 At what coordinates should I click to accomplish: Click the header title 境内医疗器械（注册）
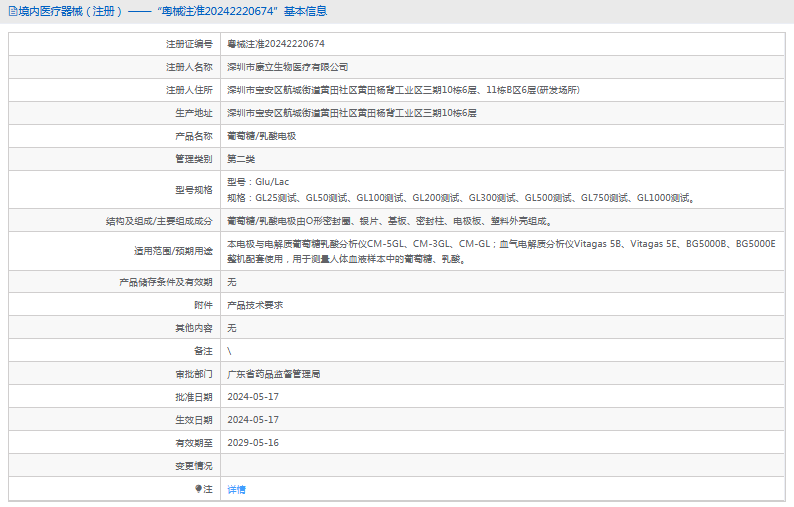70,11
